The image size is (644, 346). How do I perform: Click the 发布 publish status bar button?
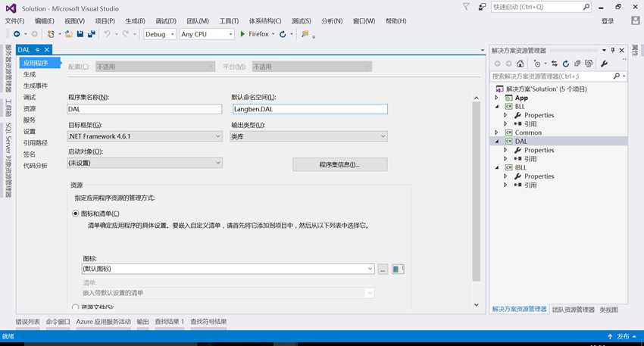623,337
